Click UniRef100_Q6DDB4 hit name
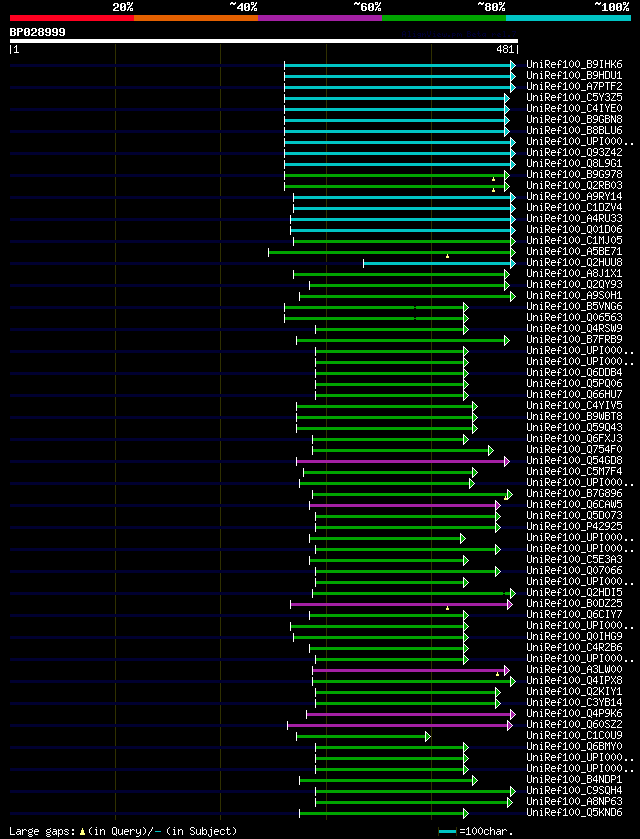The height and width of the screenshot is (839, 640). point(574,373)
